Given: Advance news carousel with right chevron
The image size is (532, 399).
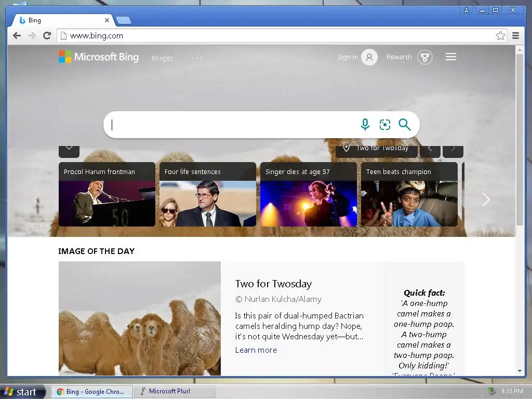Looking at the screenshot, I should point(486,199).
